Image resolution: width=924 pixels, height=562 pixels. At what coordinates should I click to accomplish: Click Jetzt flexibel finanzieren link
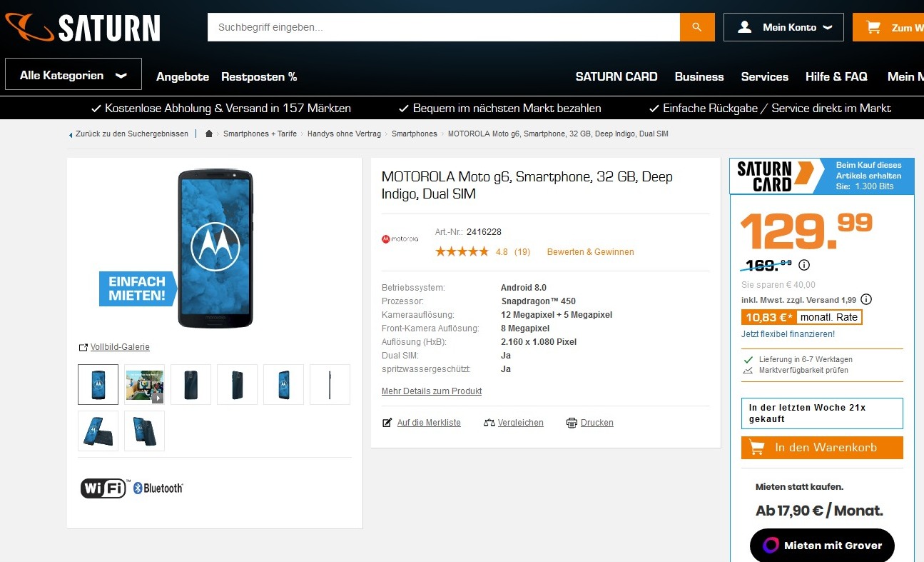coord(788,334)
